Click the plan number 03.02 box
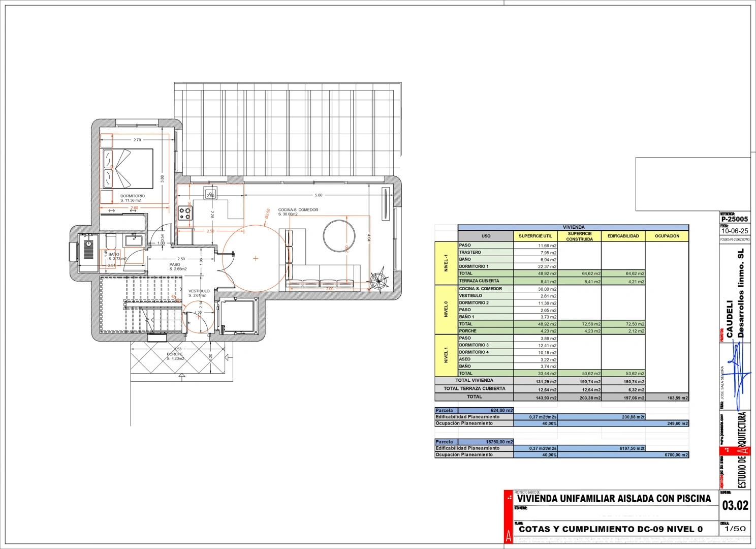This screenshot has width=756, height=549. (x=735, y=505)
